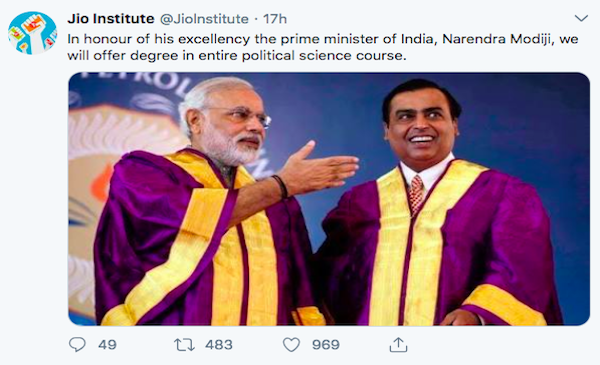Expand the tweet options chevron menu
600x365 pixels.
[581, 18]
